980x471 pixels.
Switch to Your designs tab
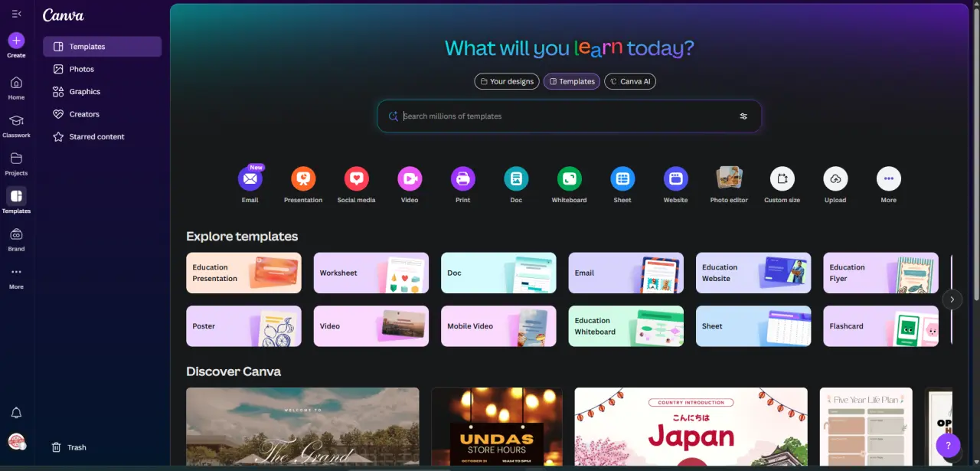click(x=507, y=81)
